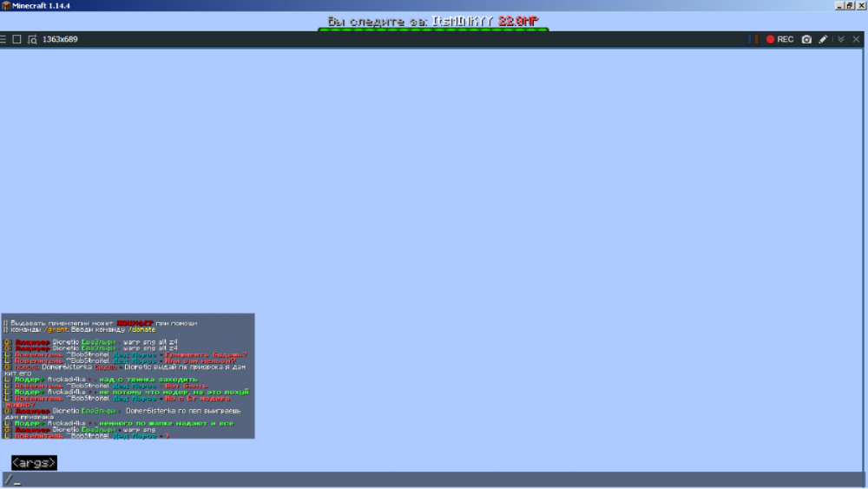Focus the chat command input field
Image resolution: width=868 pixels, height=489 pixels.
pos(433,479)
